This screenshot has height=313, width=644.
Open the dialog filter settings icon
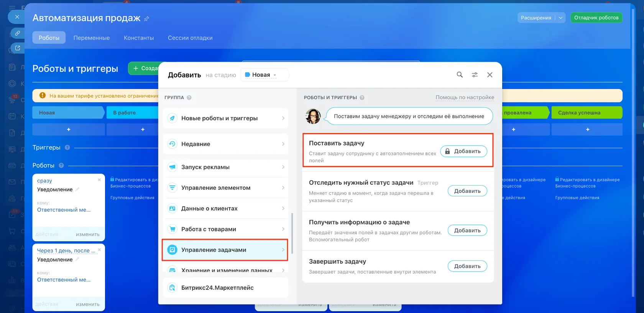(475, 75)
